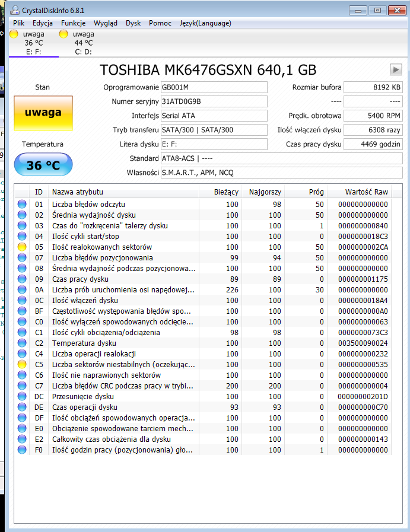The image size is (410, 532).
Task: Click blue status icon for attribute DF
Action: (22, 418)
